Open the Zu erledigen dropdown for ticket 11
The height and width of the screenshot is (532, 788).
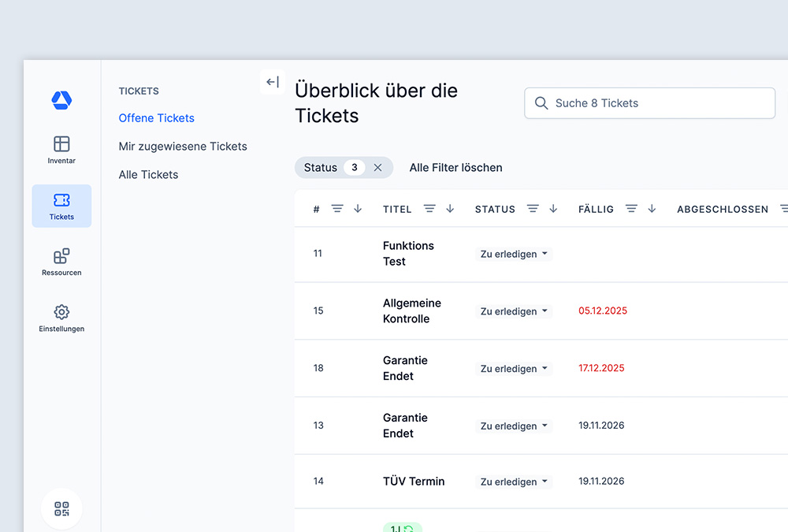click(x=514, y=254)
